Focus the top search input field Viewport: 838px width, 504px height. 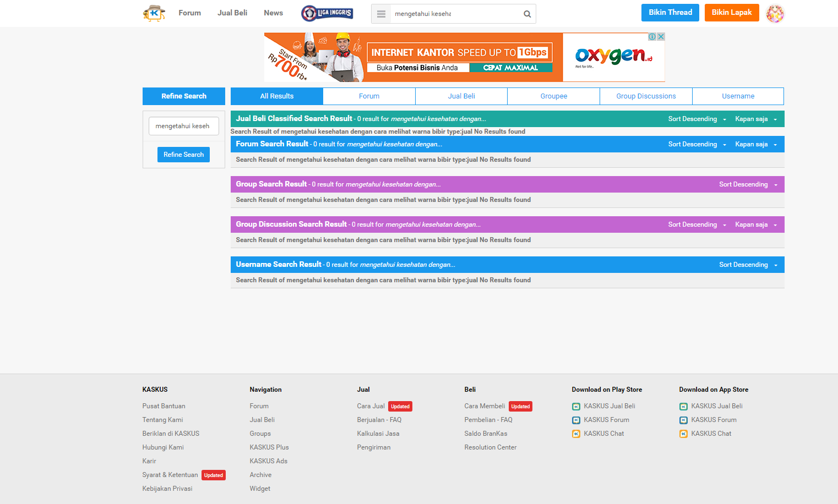click(454, 14)
